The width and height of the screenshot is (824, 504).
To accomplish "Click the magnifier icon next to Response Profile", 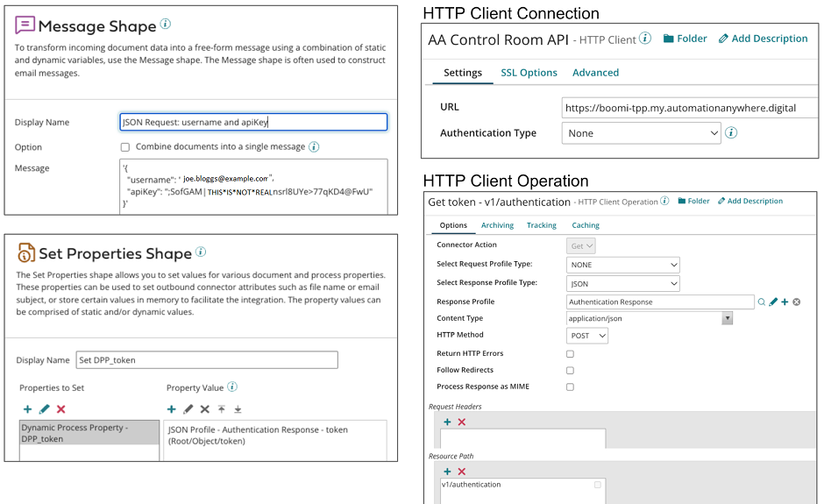I will coord(762,302).
